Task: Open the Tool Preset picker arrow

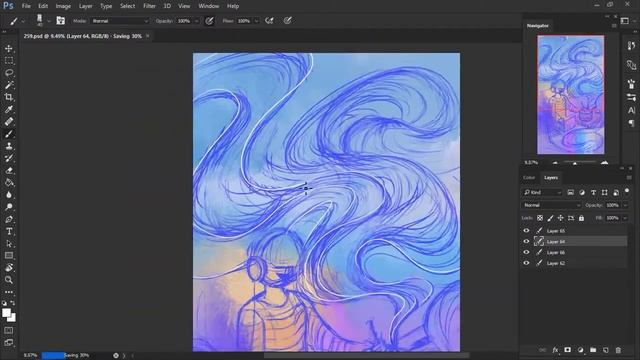Action: click(x=23, y=21)
